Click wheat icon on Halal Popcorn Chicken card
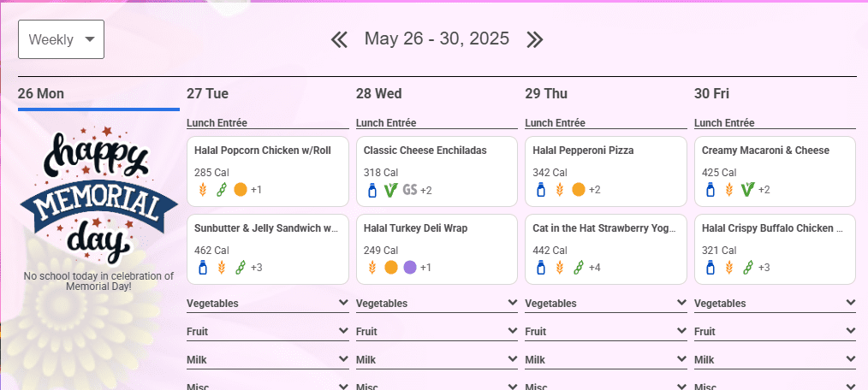Screen dimensions: 868x390 203,190
